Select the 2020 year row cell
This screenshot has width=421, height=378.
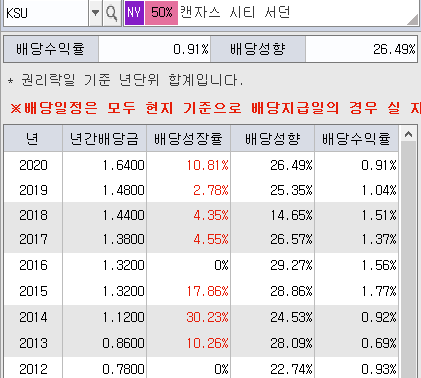coord(33,165)
